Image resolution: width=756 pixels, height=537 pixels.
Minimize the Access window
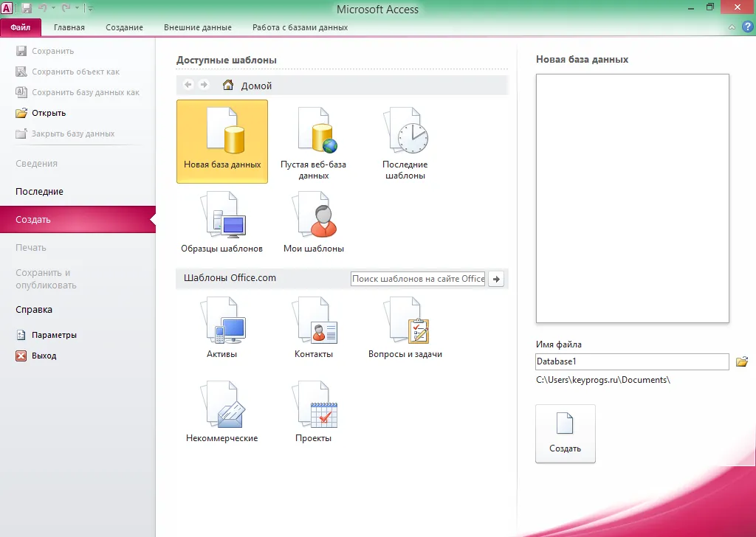tap(690, 7)
